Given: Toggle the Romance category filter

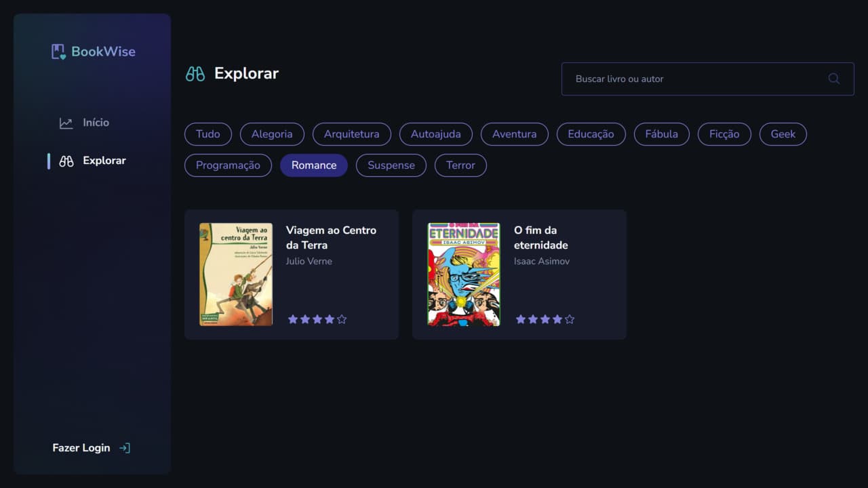Looking at the screenshot, I should click(313, 165).
